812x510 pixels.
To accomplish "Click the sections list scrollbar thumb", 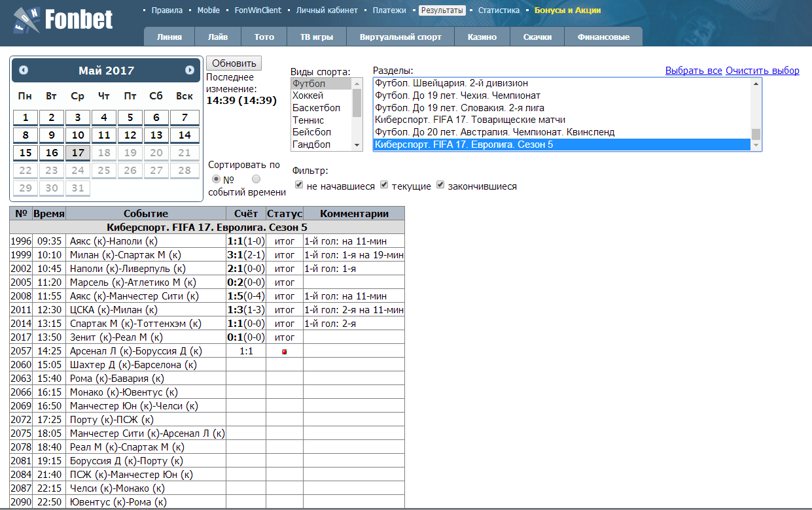I will point(756,134).
